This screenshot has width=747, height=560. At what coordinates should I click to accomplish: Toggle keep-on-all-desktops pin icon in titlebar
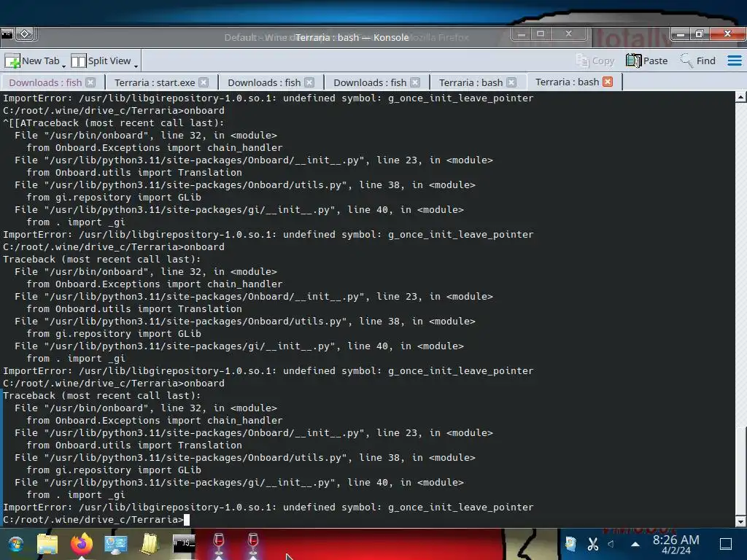pos(26,34)
